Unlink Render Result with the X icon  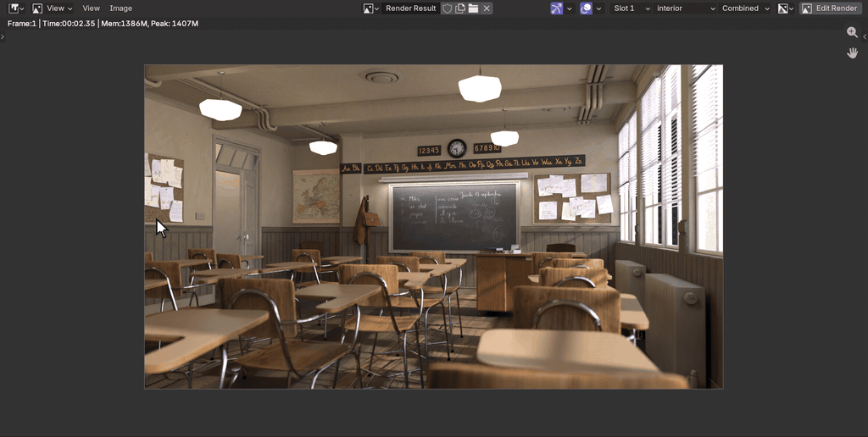coord(487,8)
